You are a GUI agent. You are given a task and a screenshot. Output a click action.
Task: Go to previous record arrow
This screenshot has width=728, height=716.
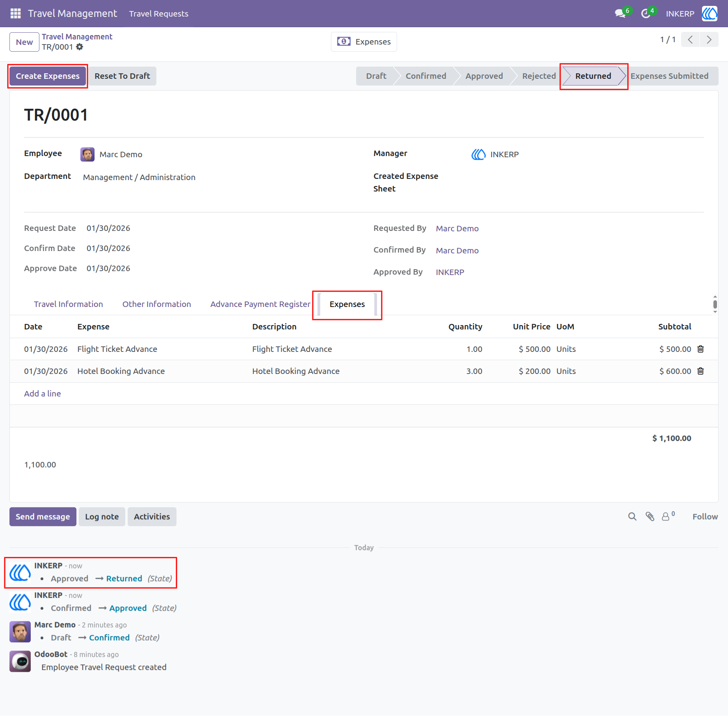pyautogui.click(x=690, y=40)
